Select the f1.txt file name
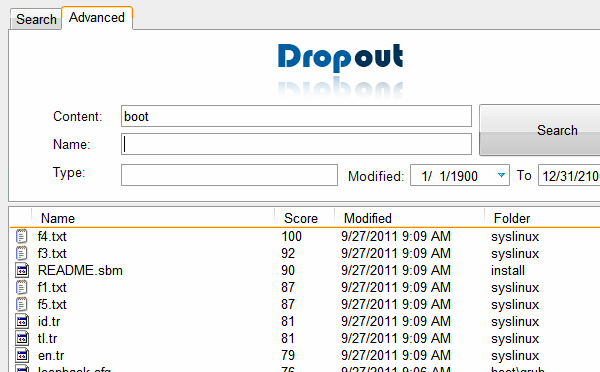The width and height of the screenshot is (600, 372). coord(52,287)
